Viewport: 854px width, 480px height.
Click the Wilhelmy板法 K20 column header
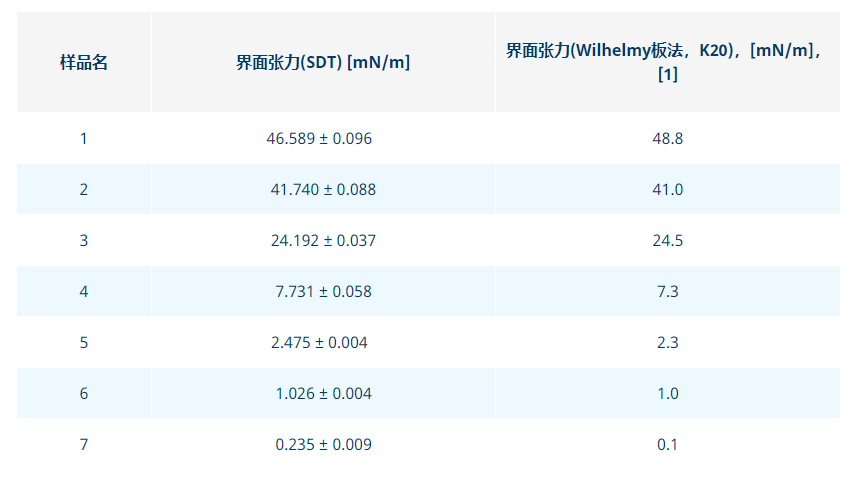667,62
